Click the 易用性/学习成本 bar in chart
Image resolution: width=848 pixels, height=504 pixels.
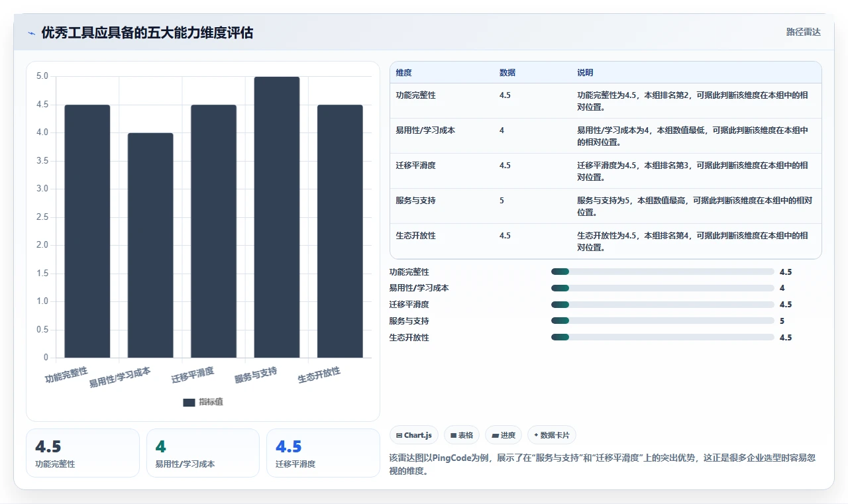(150, 245)
